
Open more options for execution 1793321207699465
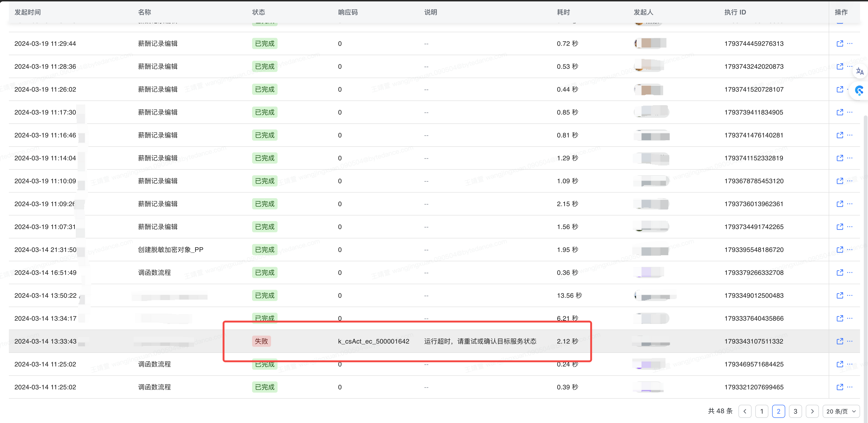(850, 387)
